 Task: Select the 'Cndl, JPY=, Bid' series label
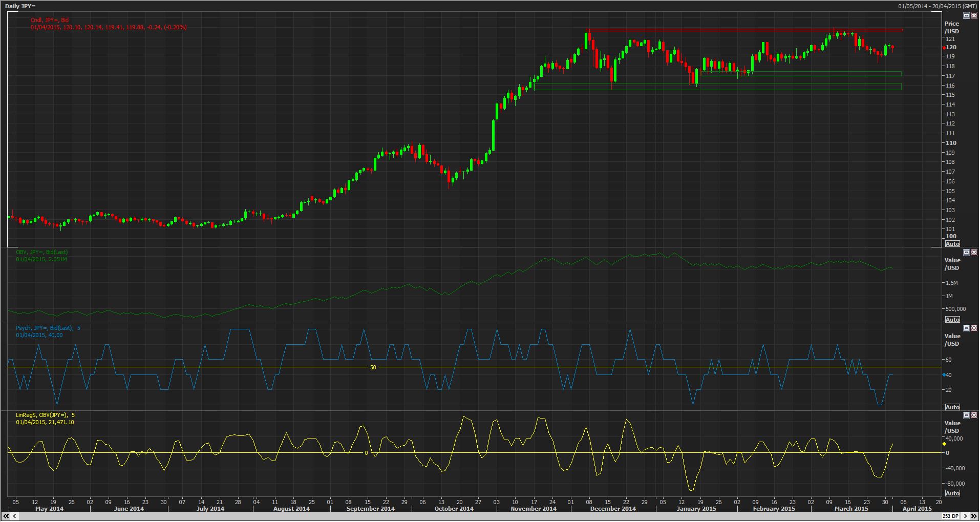[x=50, y=20]
